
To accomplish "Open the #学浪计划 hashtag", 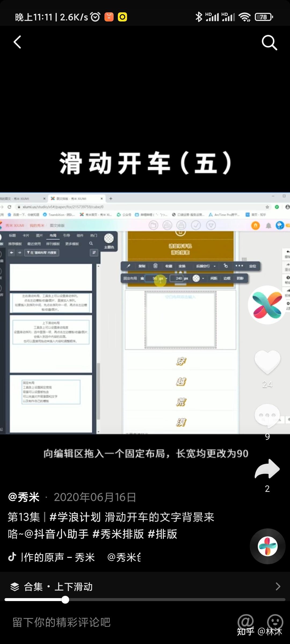I will coord(75,517).
